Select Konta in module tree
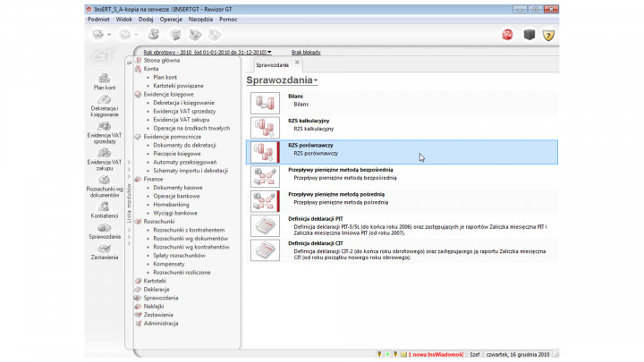The width and height of the screenshot is (644, 362). [151, 69]
